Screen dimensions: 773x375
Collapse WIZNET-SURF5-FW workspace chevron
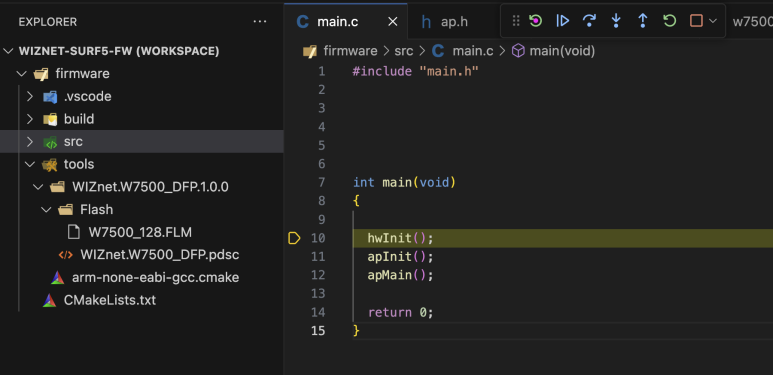tap(8, 51)
